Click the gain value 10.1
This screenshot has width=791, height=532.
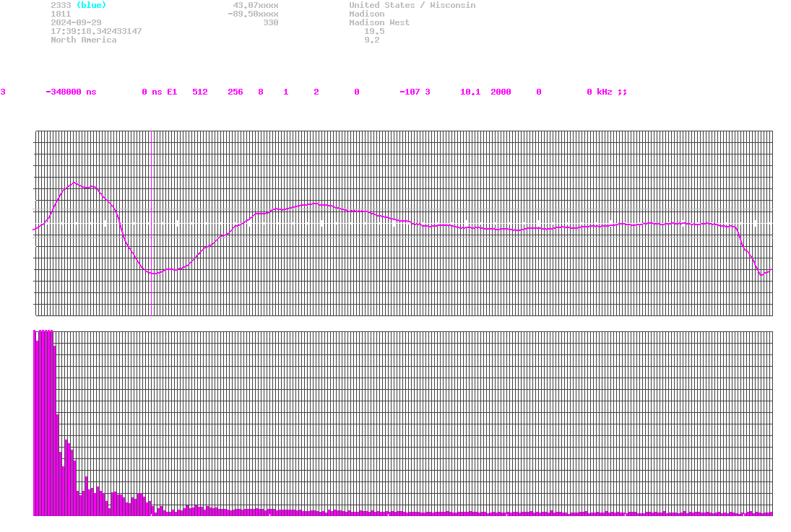click(x=470, y=92)
